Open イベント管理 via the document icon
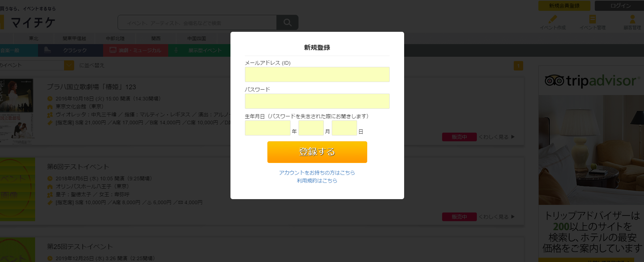Screen dimensions: 644x262 (x=592, y=19)
